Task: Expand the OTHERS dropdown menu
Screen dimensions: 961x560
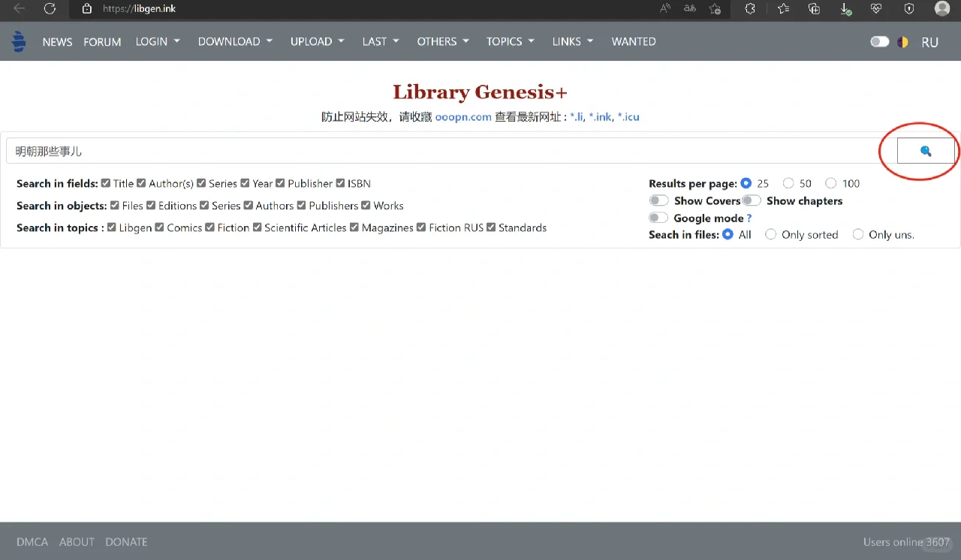Action: (443, 41)
